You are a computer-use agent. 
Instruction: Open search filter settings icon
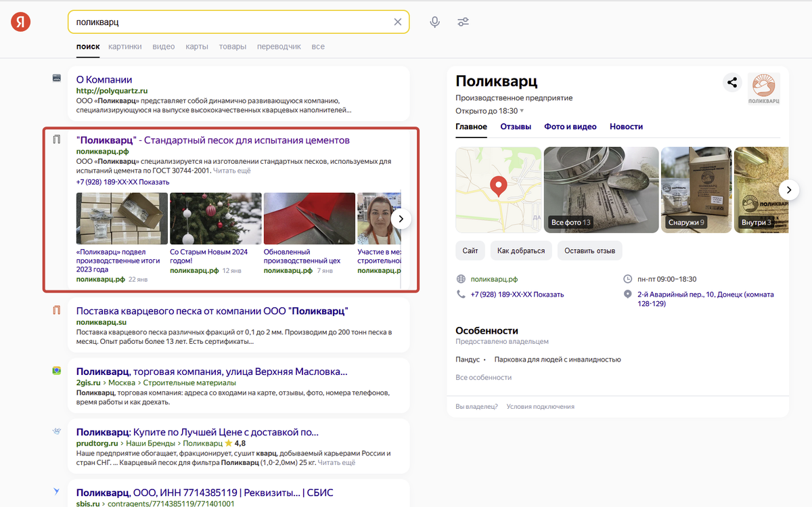click(464, 22)
